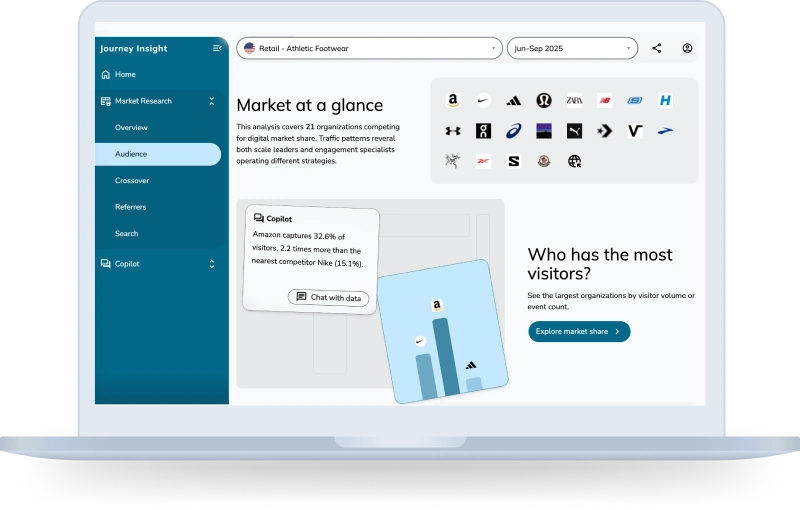Select the Asics logo

[x=514, y=131]
